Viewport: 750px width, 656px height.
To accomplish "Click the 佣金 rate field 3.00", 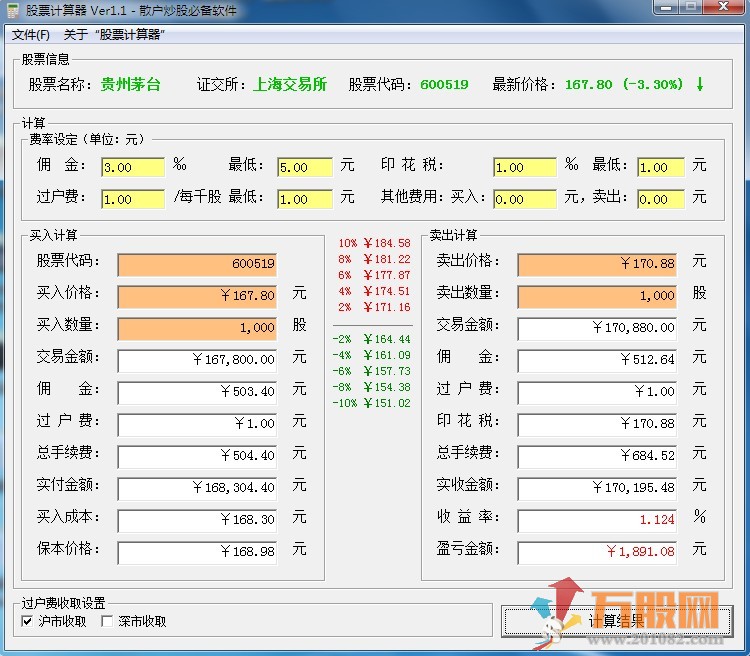I will [133, 167].
